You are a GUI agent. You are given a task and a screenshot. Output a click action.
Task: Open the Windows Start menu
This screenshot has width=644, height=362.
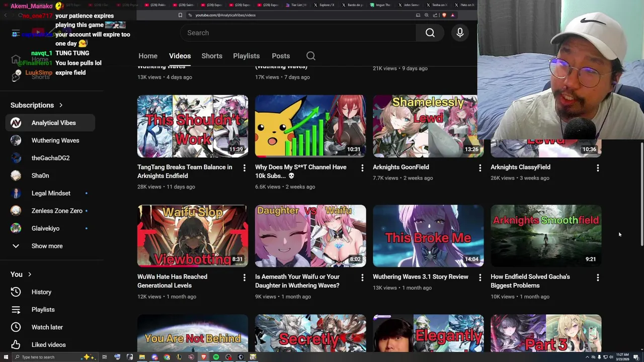coord(5,357)
